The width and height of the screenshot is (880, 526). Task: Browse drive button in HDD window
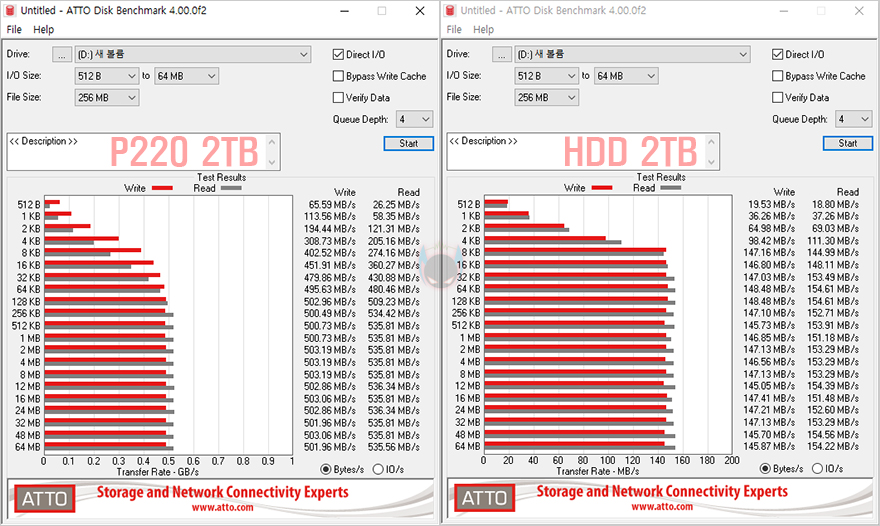(x=502, y=54)
